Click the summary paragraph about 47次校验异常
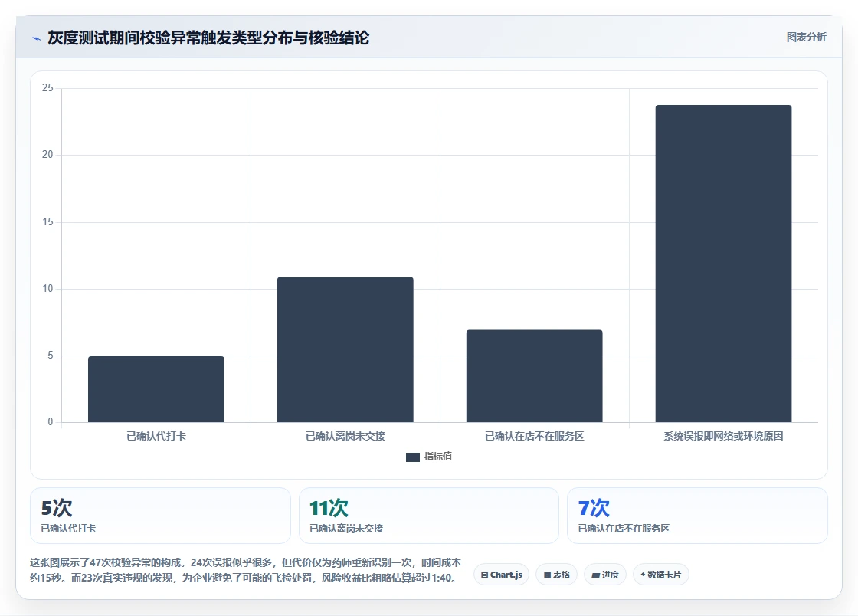 click(246, 570)
